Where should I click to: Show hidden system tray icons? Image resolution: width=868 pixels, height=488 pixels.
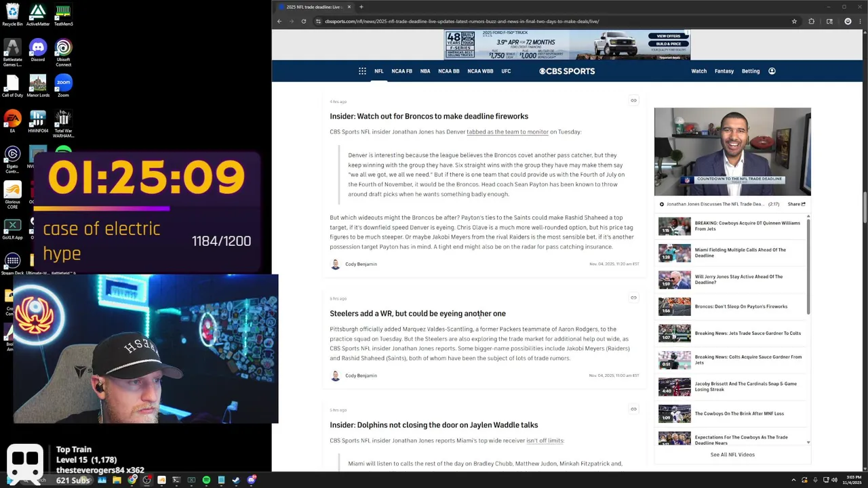793,480
